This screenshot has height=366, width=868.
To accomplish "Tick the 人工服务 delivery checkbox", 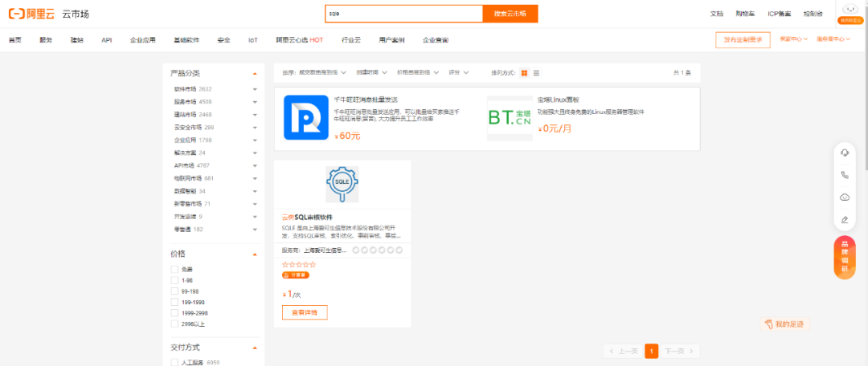I will (175, 363).
